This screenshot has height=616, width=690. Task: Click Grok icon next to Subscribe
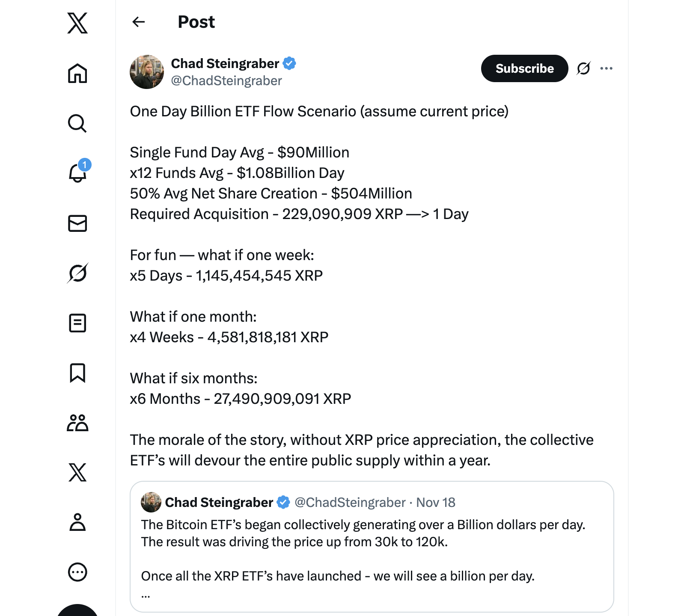583,68
